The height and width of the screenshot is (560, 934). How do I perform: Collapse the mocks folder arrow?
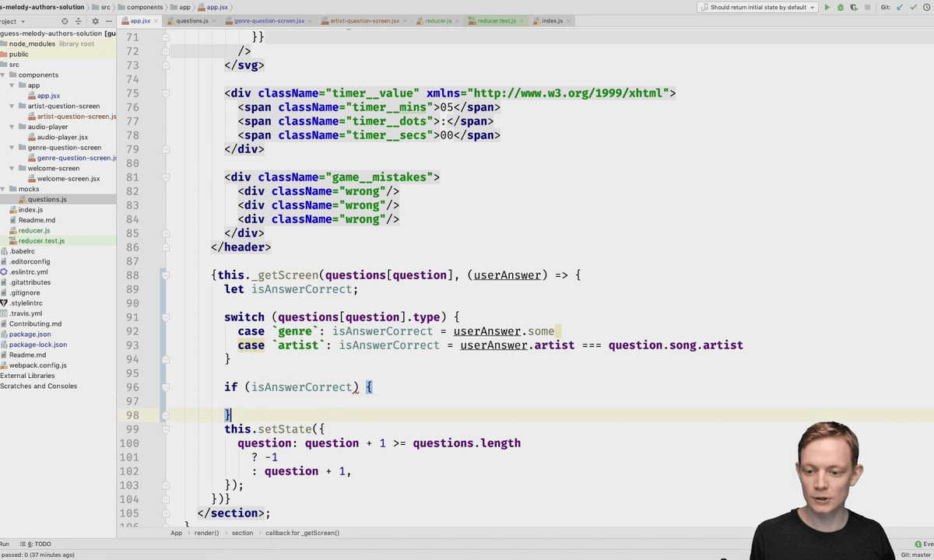pyautogui.click(x=3, y=189)
